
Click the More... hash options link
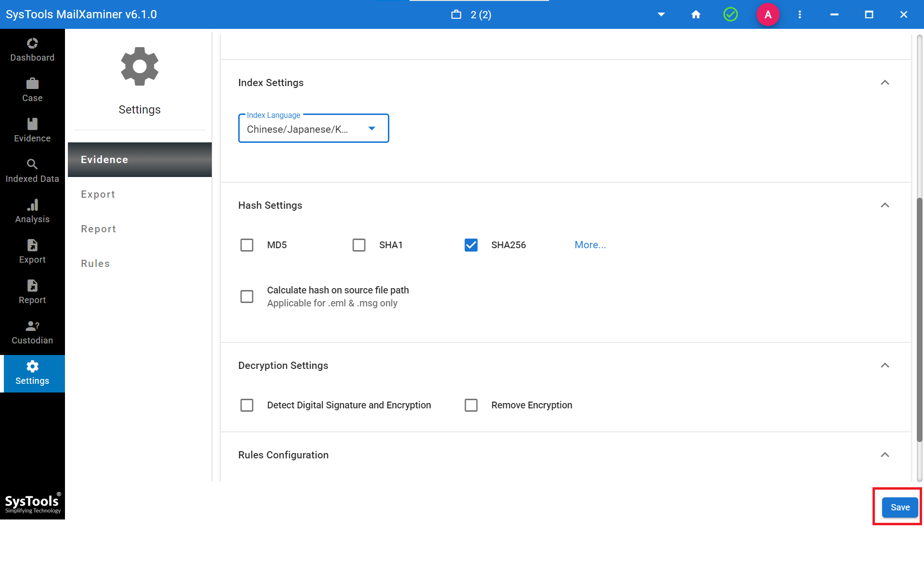point(590,245)
